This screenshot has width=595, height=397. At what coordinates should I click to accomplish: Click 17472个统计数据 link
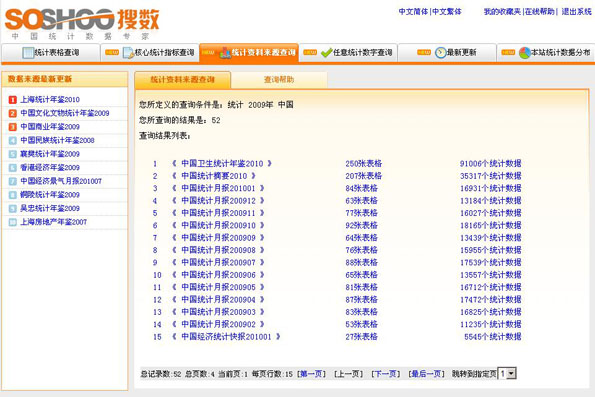pyautogui.click(x=491, y=300)
